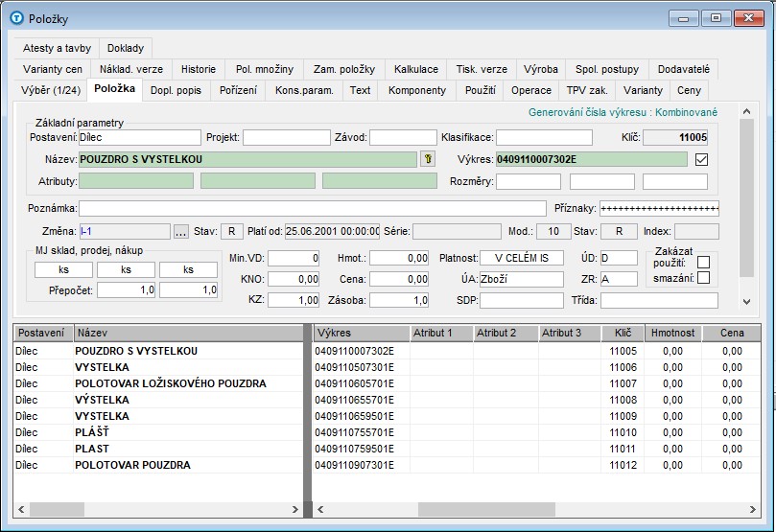
Task: Switch to the Spol. postupy tab
Action: point(607,69)
